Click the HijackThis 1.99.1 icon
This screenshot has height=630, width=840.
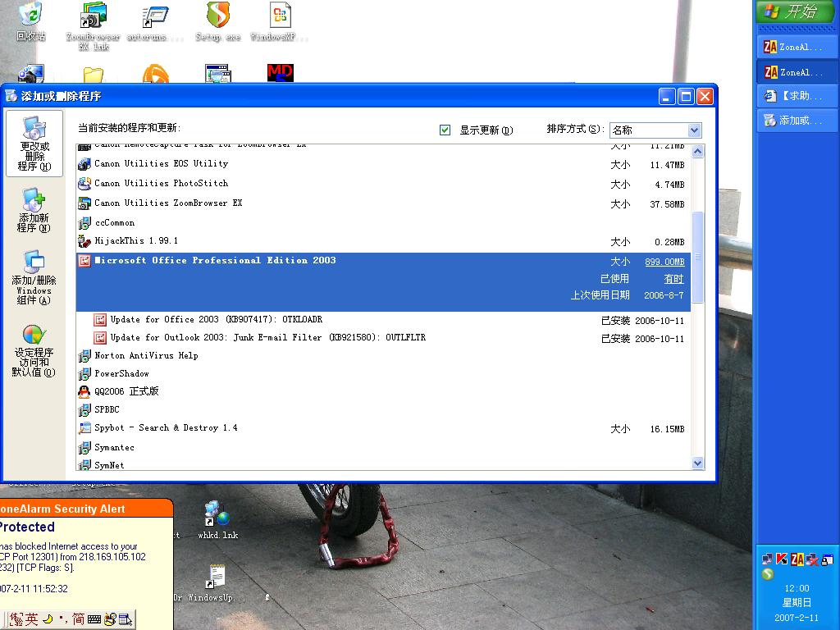(x=84, y=242)
